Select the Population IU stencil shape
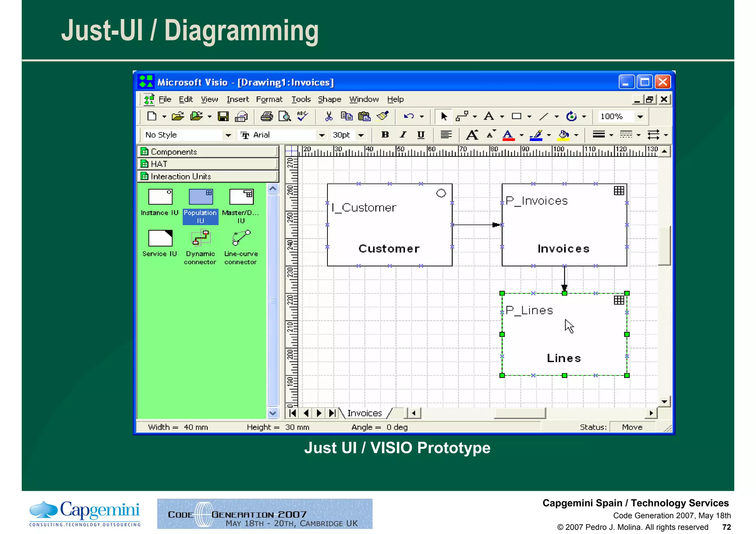756x534 pixels. point(200,206)
